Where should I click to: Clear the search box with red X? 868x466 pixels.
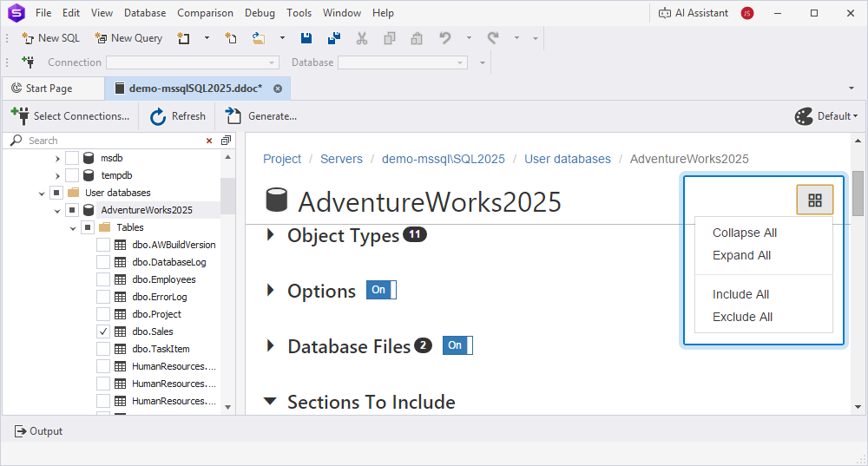[x=209, y=141]
